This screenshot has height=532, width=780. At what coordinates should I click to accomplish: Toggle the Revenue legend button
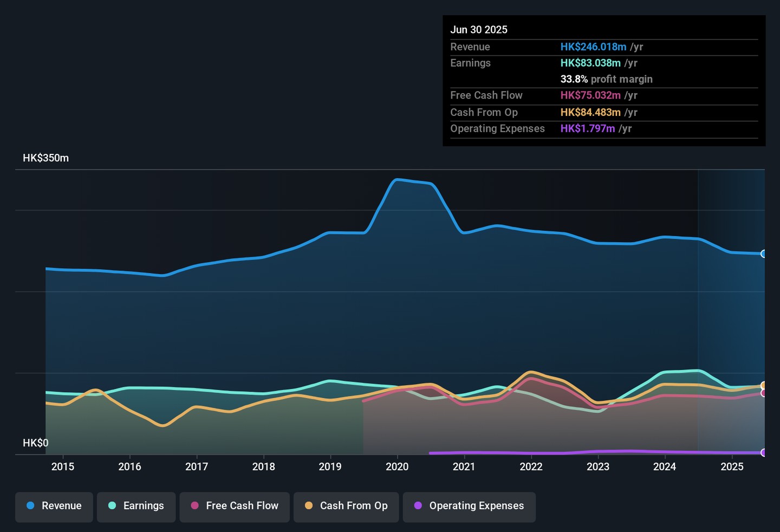(x=54, y=506)
